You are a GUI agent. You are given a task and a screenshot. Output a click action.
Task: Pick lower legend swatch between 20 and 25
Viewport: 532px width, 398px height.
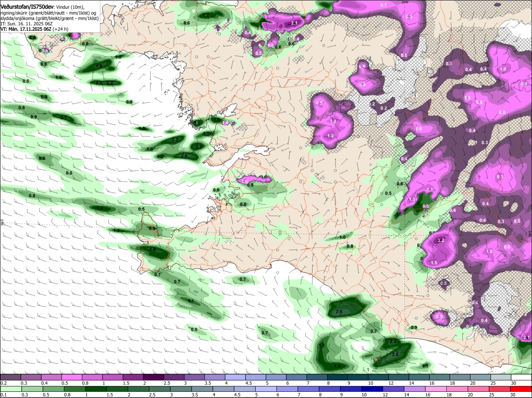pyautogui.click(x=479, y=389)
